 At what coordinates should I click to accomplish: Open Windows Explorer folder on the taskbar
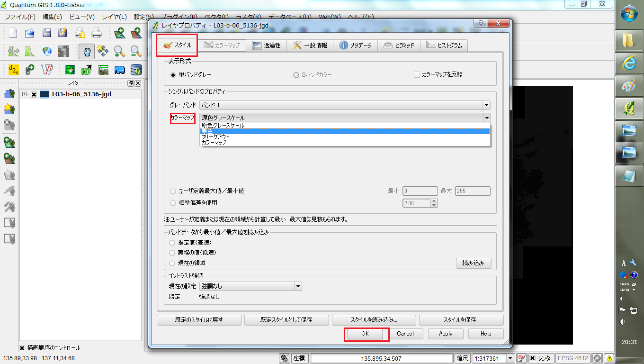tap(629, 40)
